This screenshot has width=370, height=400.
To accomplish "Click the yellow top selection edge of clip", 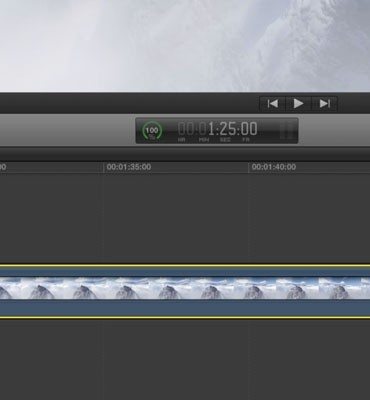I will coord(185,265).
